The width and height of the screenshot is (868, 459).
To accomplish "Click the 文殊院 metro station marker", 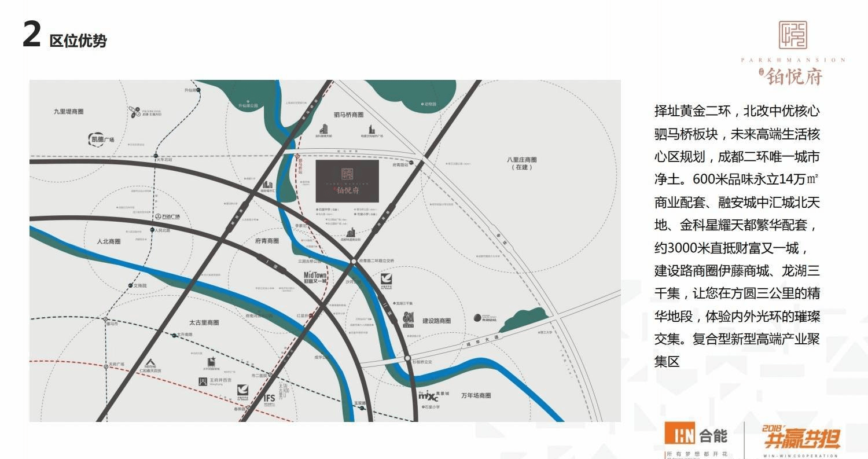I will pos(130,286).
